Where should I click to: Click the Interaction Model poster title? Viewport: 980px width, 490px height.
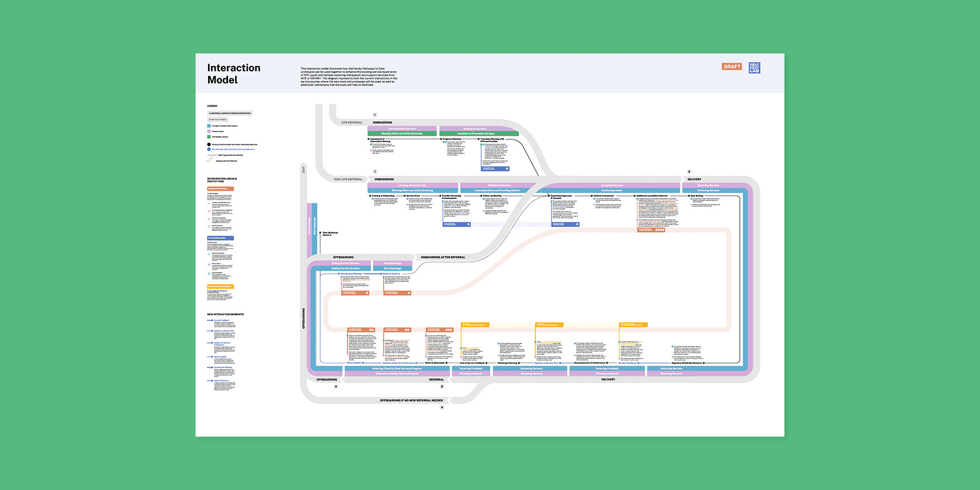[x=234, y=73]
